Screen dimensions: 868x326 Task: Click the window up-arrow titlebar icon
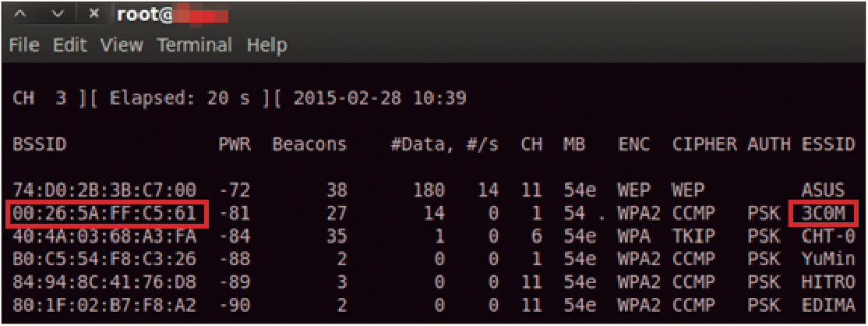click(20, 14)
